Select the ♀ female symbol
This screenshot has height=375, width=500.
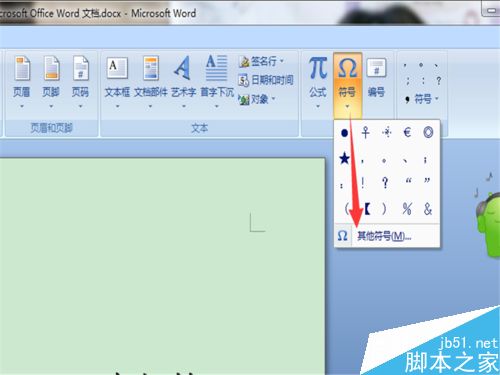point(366,133)
